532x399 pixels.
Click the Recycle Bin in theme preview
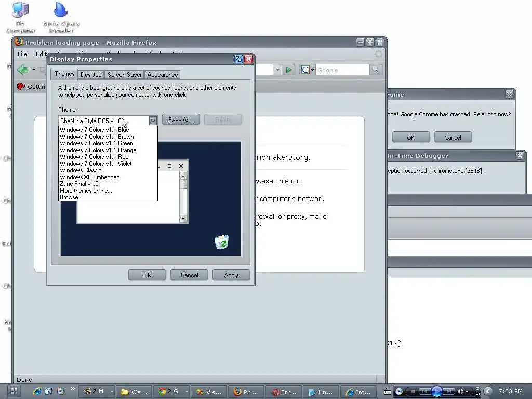coord(221,242)
